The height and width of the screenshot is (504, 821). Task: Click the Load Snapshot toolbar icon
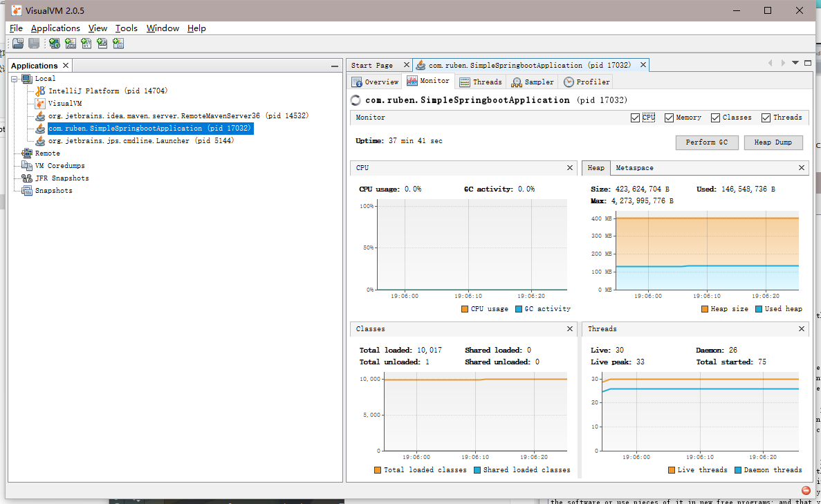(x=18, y=44)
